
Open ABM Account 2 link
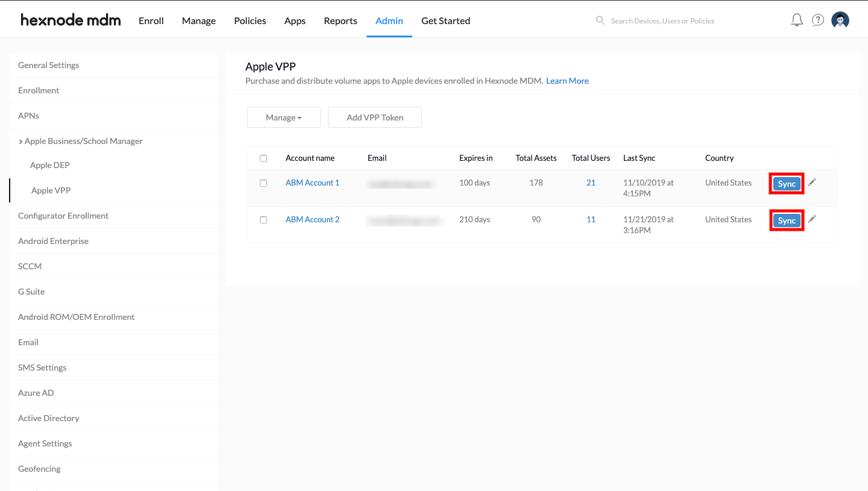tap(312, 219)
